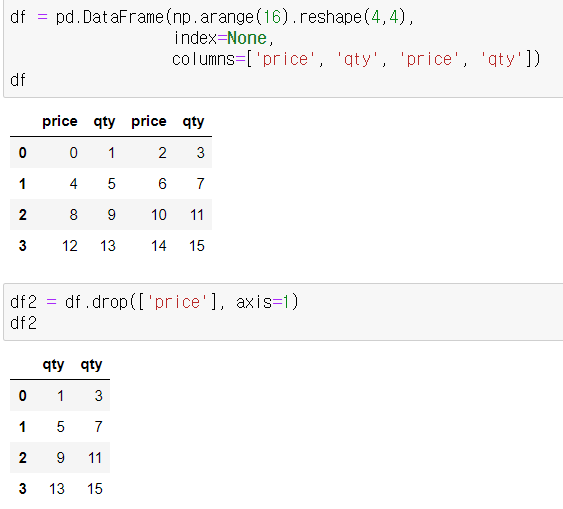Click value 5 in the four-column df table
Screen dimensions: 563x509
tap(111, 184)
